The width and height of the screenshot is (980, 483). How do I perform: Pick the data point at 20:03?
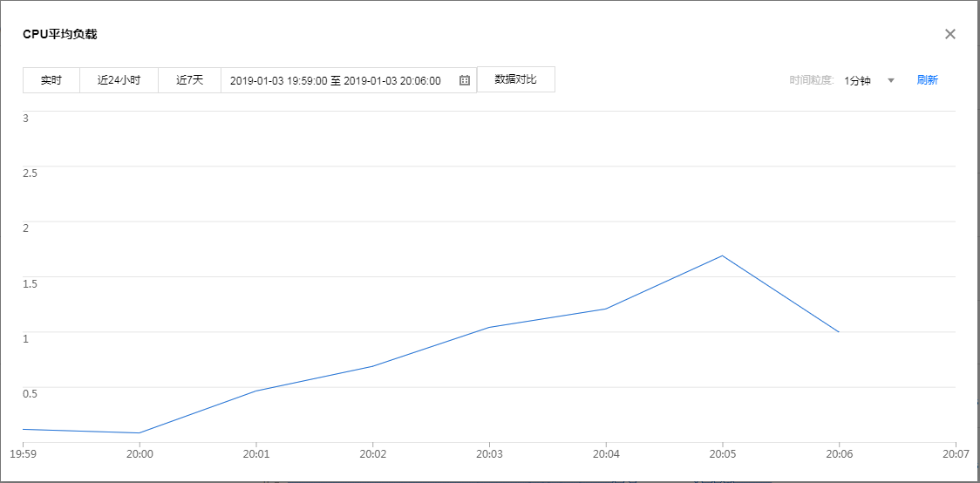pos(489,327)
